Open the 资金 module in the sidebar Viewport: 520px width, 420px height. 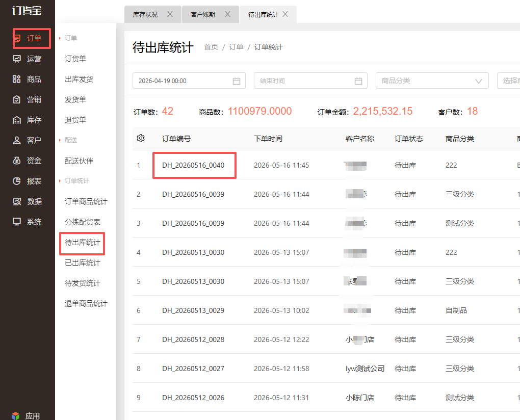pos(28,161)
